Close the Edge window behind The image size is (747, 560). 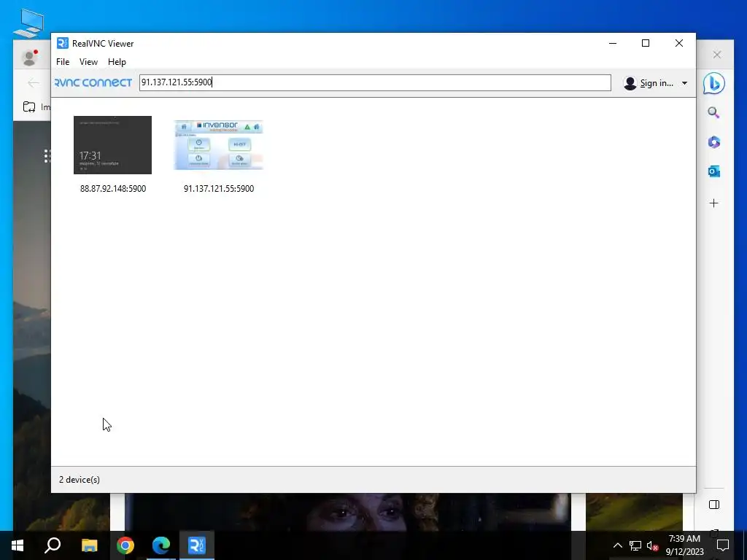(x=717, y=55)
